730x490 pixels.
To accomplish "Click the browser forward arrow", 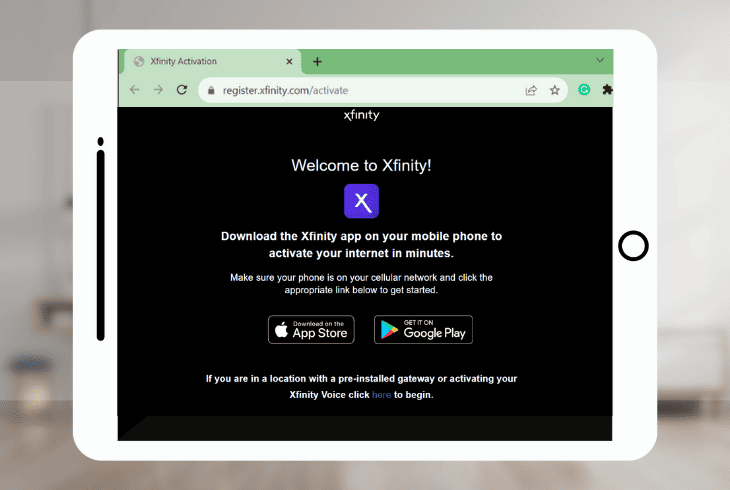I will tap(158, 90).
